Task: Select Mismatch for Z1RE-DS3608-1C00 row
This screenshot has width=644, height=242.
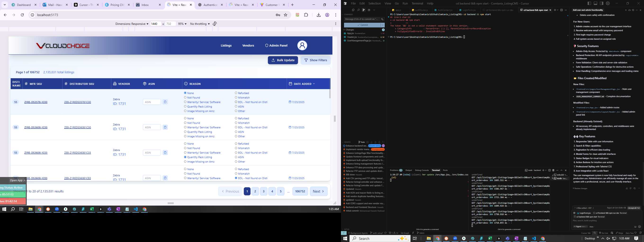Action: 236,123
